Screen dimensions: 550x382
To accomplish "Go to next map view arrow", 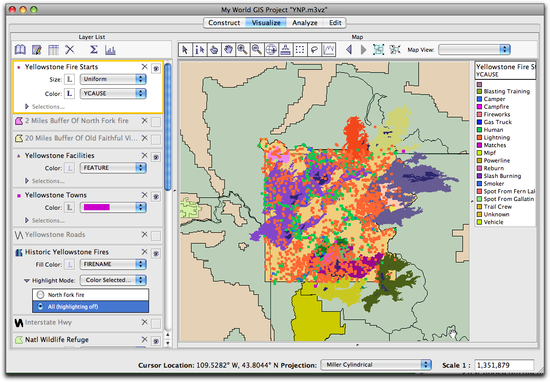I will [x=363, y=49].
